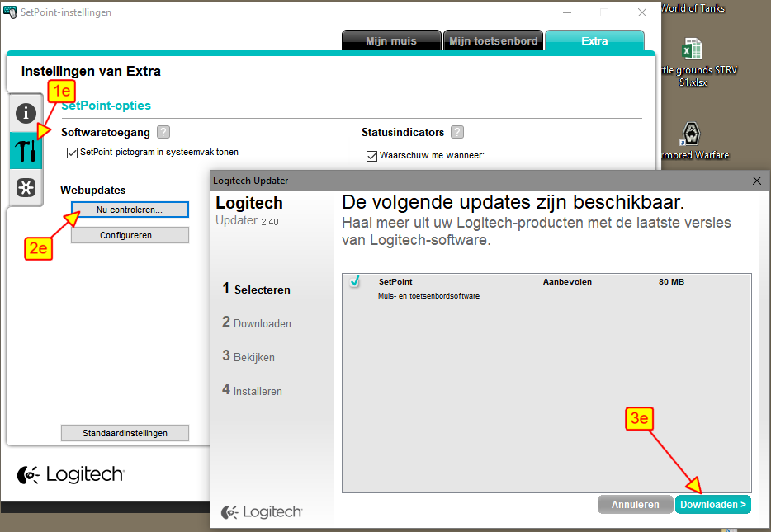Click the Downloaden > button
Image resolution: width=771 pixels, height=532 pixels.
point(713,505)
